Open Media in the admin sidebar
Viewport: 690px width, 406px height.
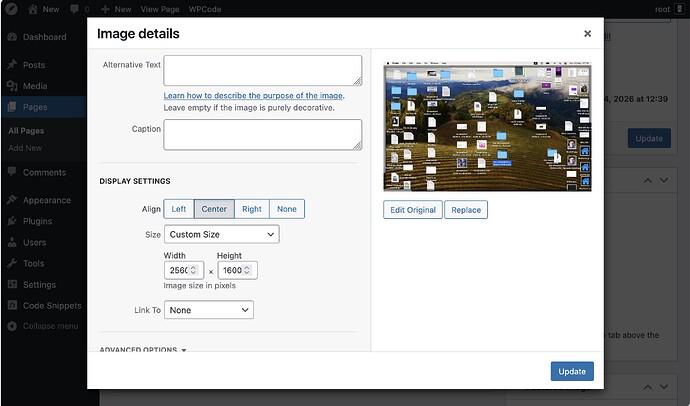pyautogui.click(x=35, y=86)
